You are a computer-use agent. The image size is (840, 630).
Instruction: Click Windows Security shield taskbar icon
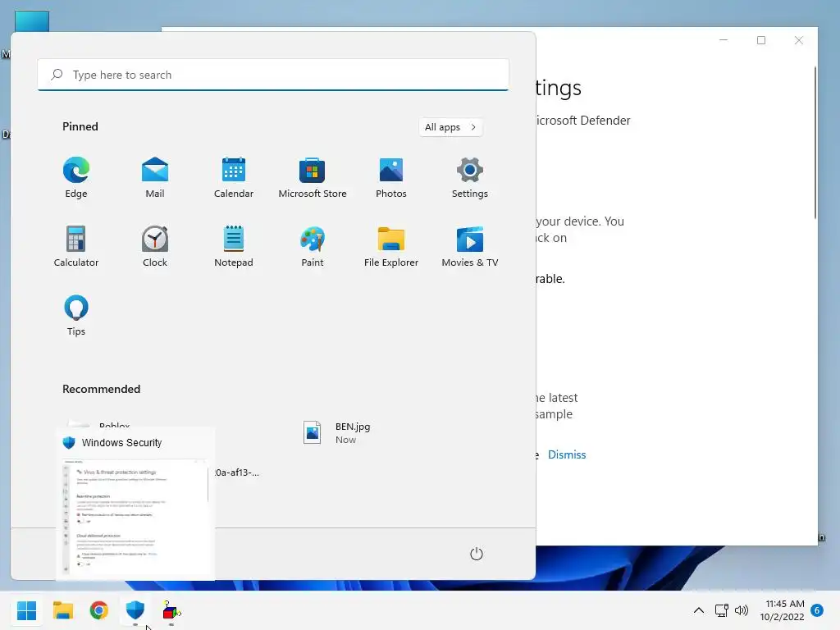click(x=135, y=610)
